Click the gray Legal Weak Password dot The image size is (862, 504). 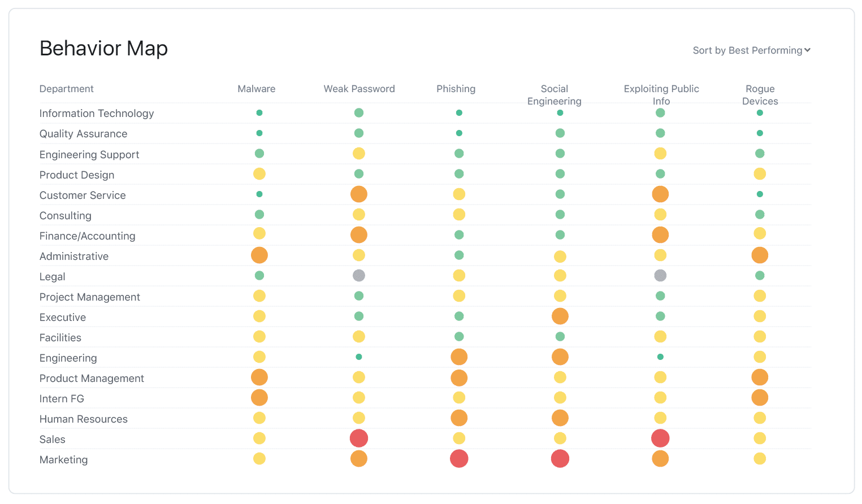(x=359, y=276)
